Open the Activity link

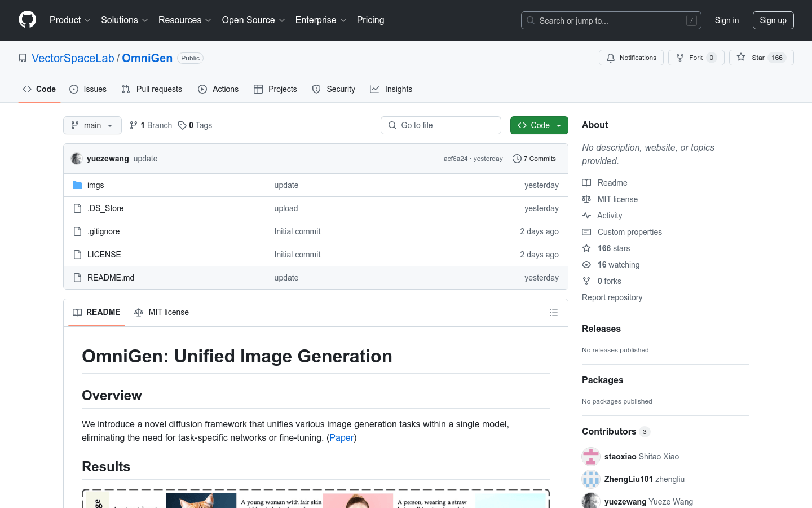(x=602, y=216)
